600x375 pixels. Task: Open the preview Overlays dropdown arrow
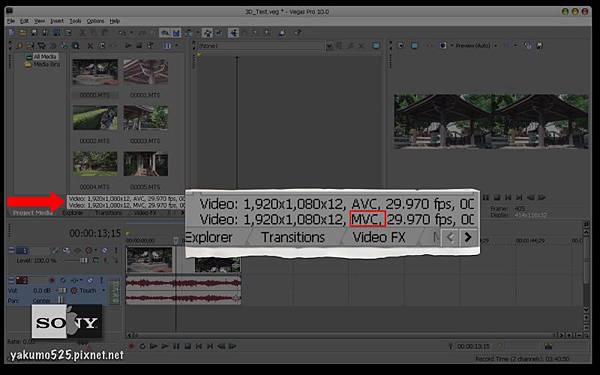tap(515, 46)
